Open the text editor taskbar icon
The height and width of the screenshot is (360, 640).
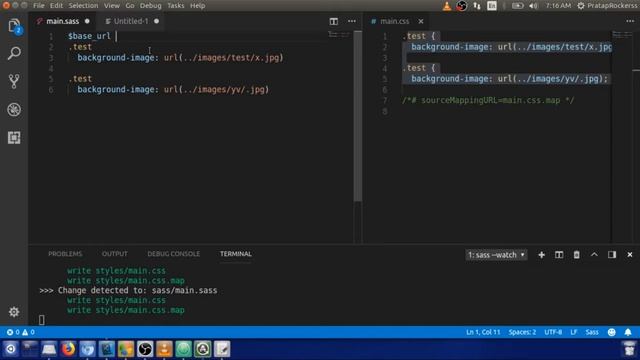coord(222,349)
